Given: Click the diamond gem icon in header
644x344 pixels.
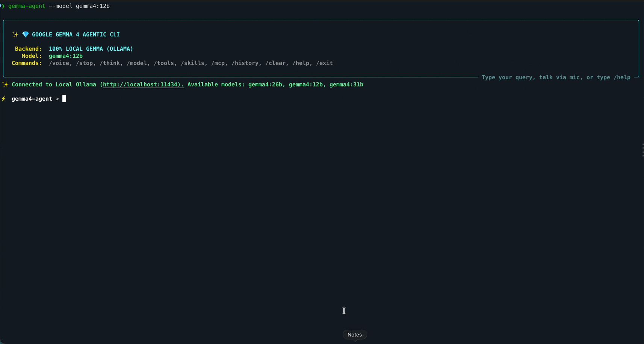Looking at the screenshot, I should tap(25, 35).
